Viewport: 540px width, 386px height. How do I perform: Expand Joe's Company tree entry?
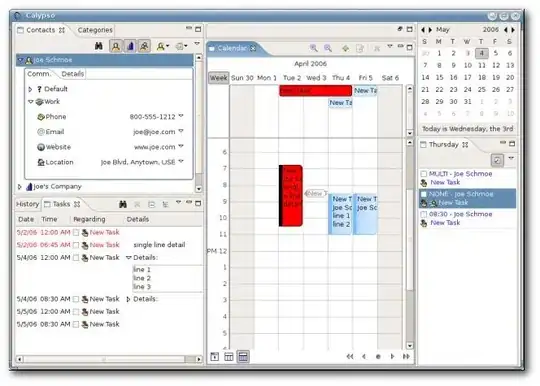click(x=20, y=187)
